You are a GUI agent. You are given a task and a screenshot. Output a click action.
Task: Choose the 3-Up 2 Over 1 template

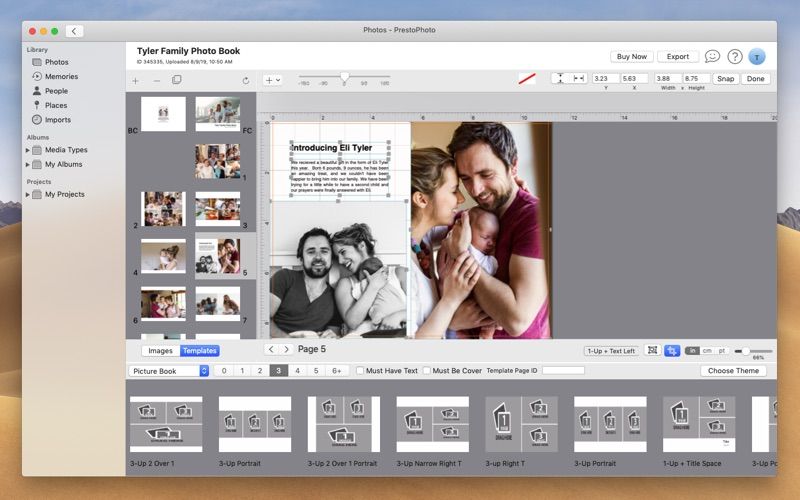pos(166,424)
